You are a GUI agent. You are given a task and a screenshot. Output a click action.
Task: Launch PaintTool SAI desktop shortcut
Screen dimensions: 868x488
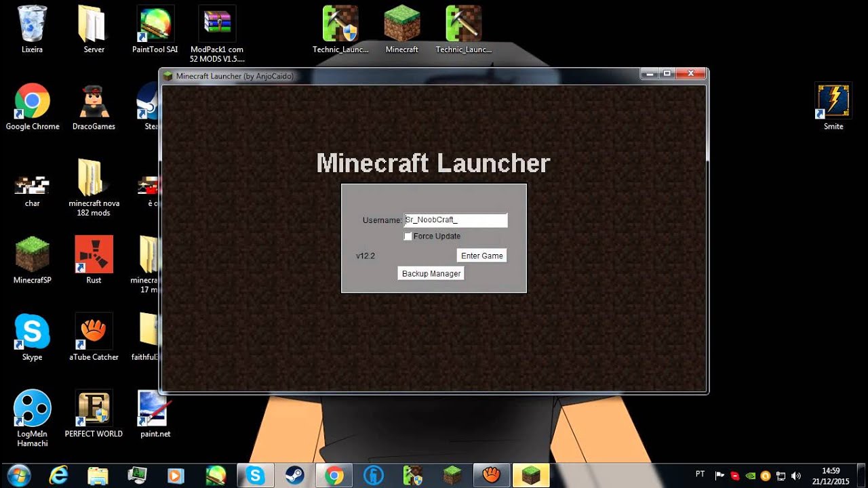click(155, 29)
